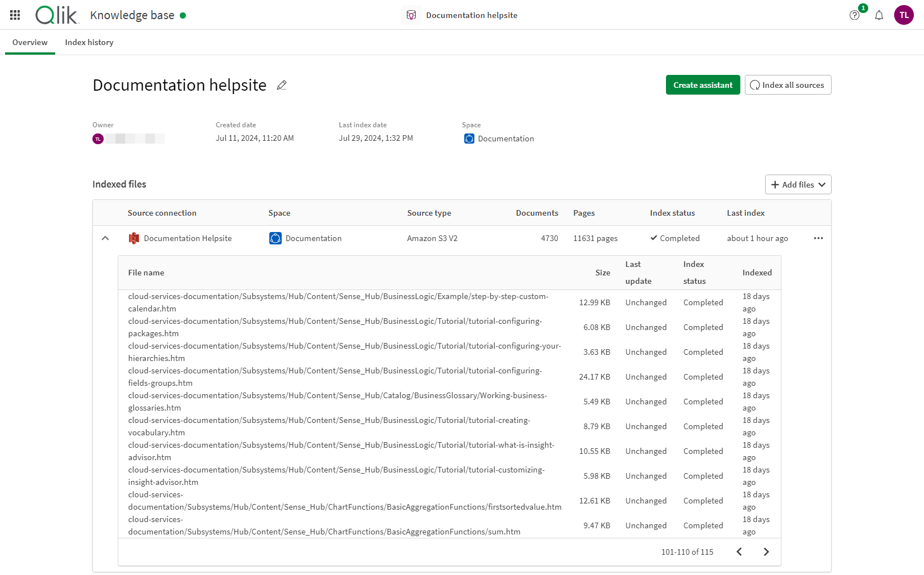Select the step-by-step-custom-calendar.htm file row

click(x=449, y=302)
